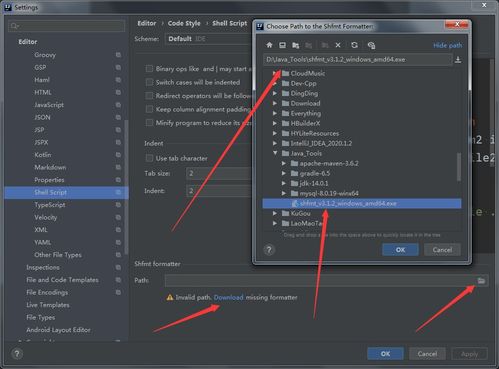Enable Switch cases will be indented

pos(149,82)
